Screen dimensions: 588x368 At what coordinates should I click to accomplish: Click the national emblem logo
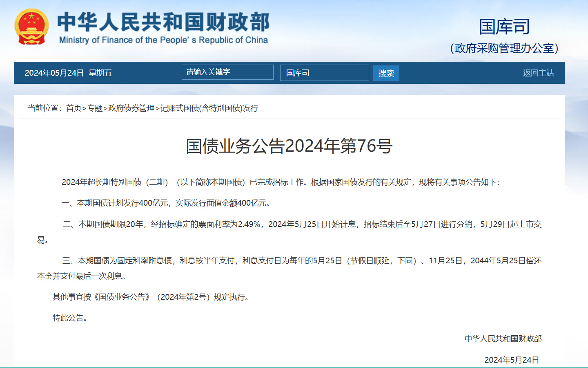(x=31, y=27)
